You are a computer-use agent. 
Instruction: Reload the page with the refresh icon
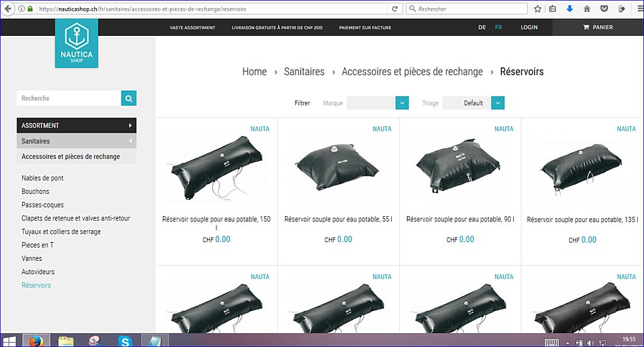(395, 9)
